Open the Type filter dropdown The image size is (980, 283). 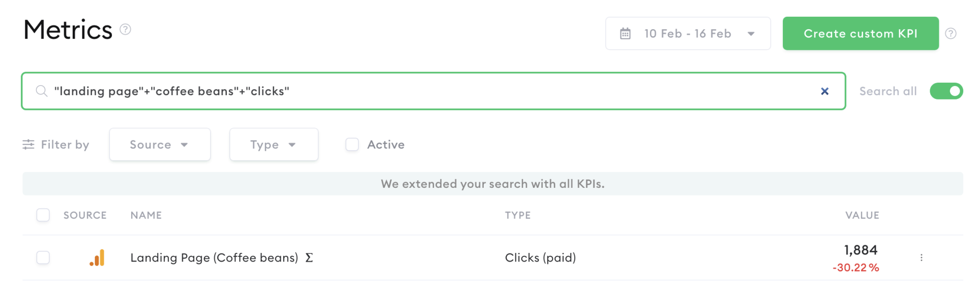[273, 144]
